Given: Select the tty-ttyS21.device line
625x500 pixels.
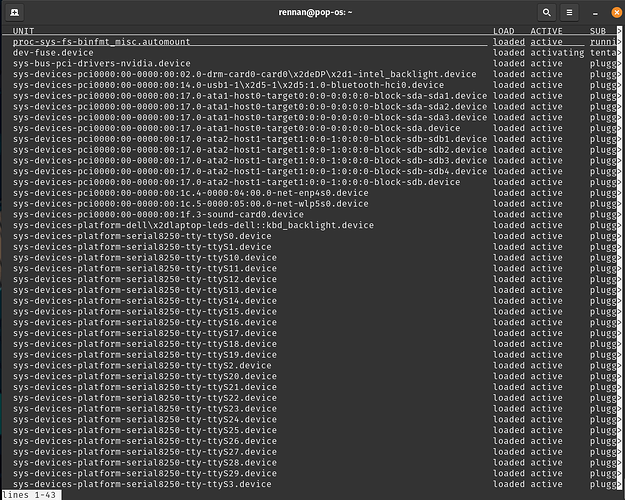Looking at the screenshot, I should pyautogui.click(x=145, y=386).
